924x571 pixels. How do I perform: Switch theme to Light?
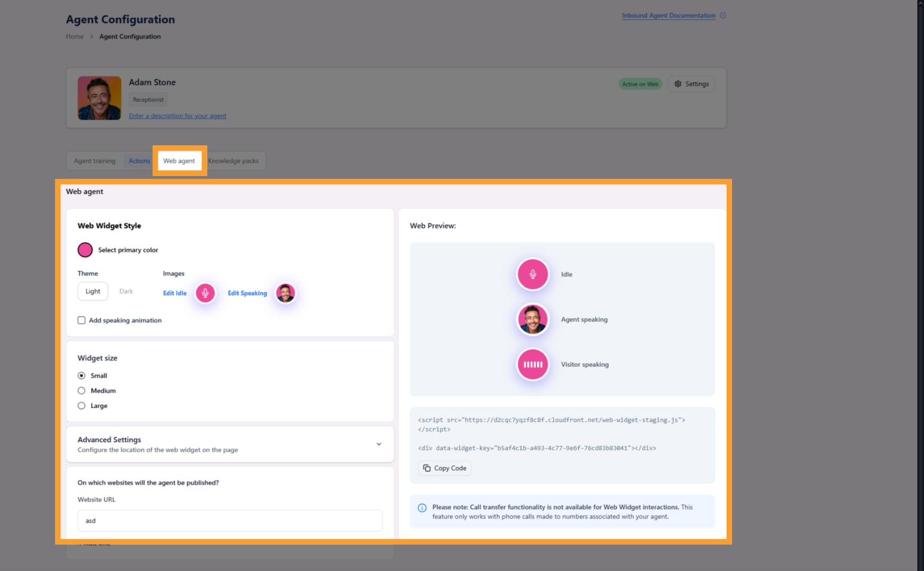coord(93,291)
